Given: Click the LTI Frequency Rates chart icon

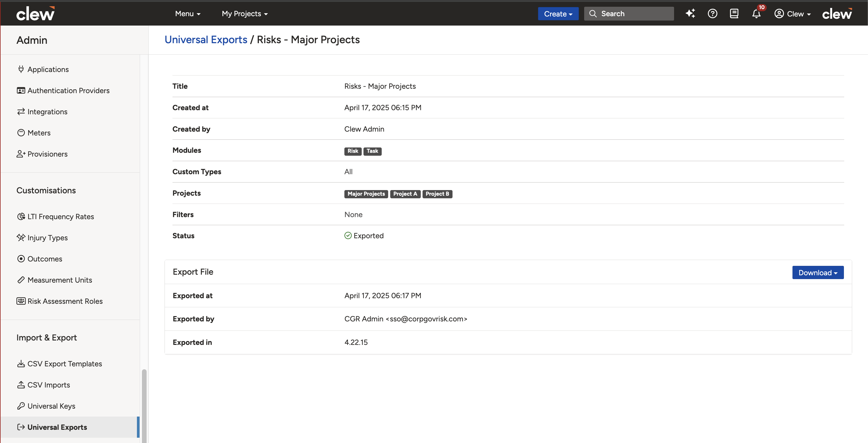Looking at the screenshot, I should [21, 216].
